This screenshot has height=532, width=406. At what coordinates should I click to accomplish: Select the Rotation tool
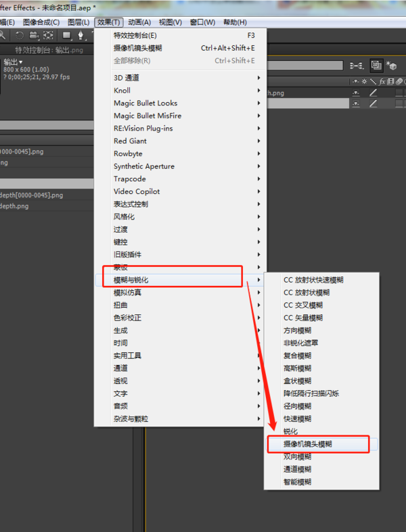click(20, 35)
